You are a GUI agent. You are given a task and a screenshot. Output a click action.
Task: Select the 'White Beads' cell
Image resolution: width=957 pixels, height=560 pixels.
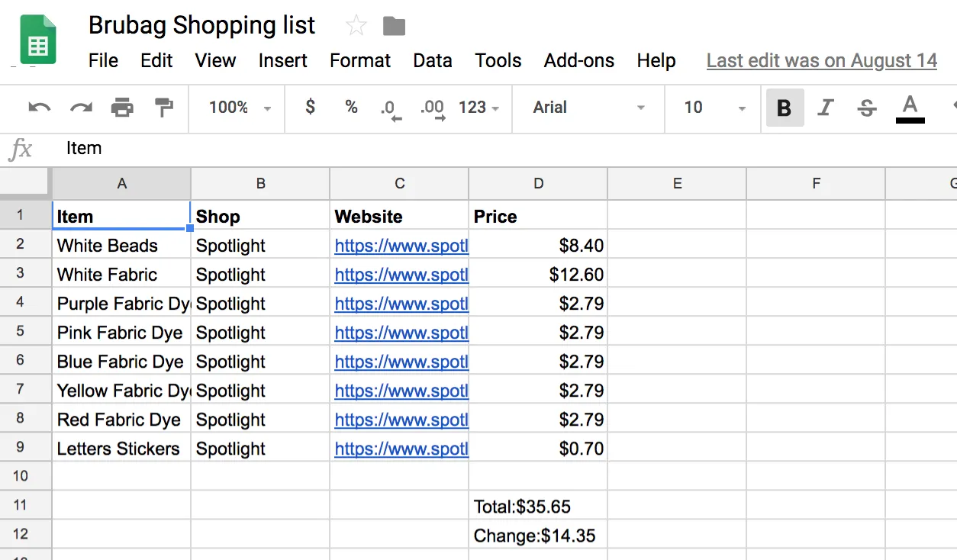tap(121, 246)
